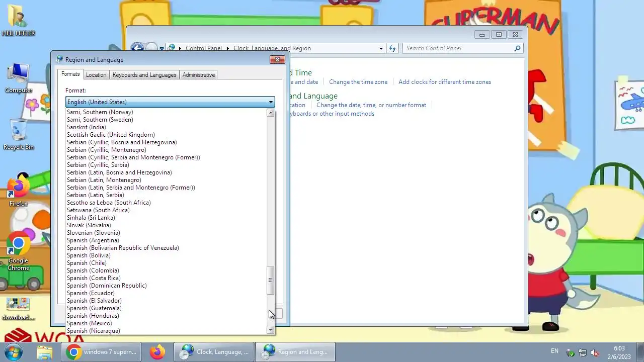Click the Search Control Panel field
Image resolution: width=644 pixels, height=362 pixels.
(458, 48)
